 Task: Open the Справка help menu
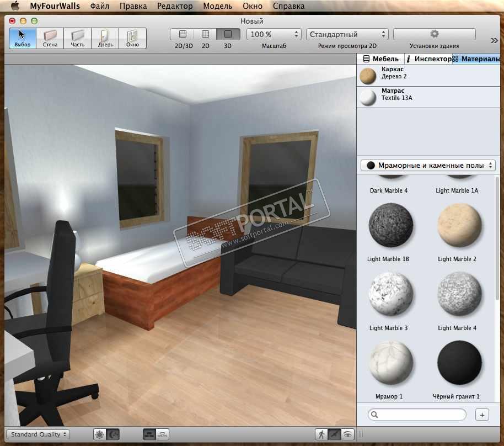[288, 6]
